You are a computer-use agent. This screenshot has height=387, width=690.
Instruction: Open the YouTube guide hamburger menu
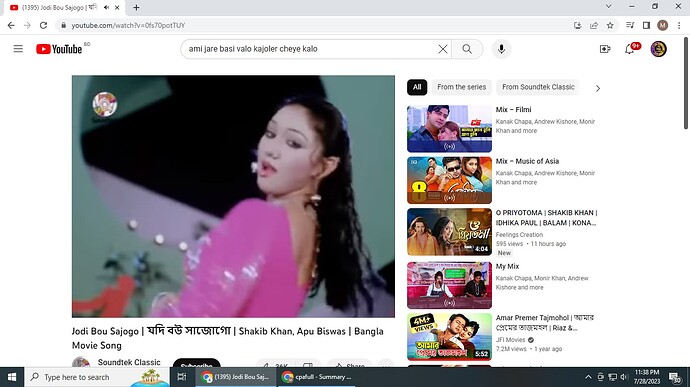click(18, 49)
